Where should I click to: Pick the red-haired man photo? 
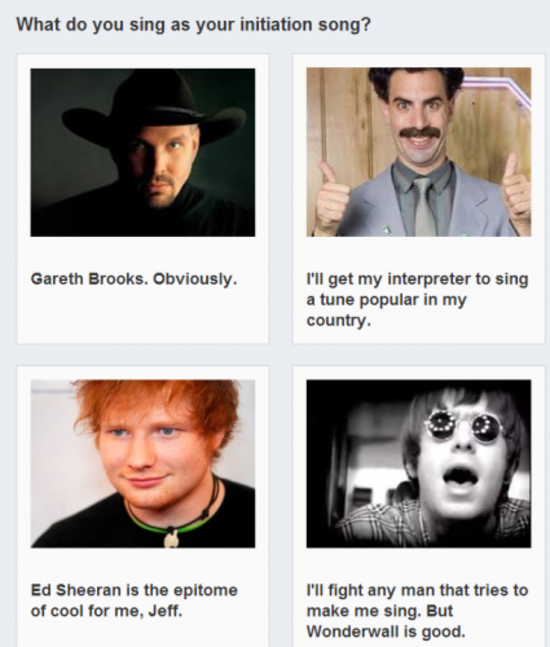click(143, 464)
